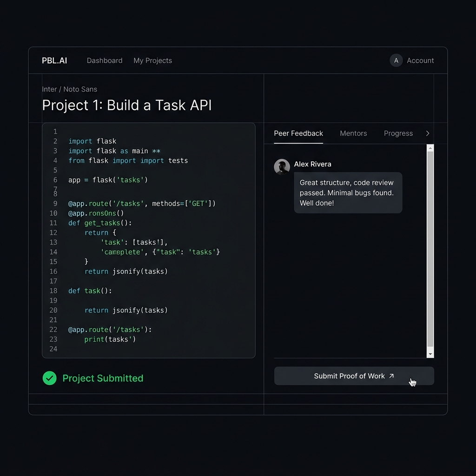Viewport: 476px width, 476px height.
Task: Click the Account avatar icon
Action: pyautogui.click(x=396, y=60)
